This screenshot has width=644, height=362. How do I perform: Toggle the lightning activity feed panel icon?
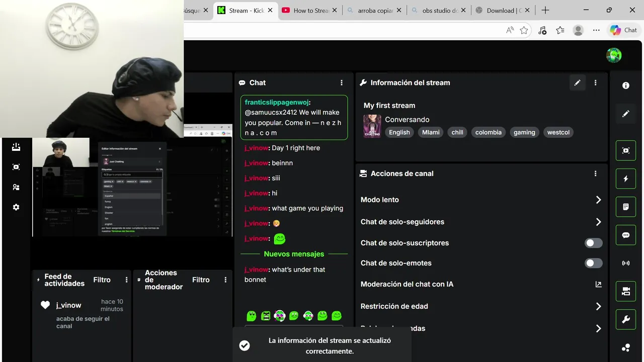point(626,178)
